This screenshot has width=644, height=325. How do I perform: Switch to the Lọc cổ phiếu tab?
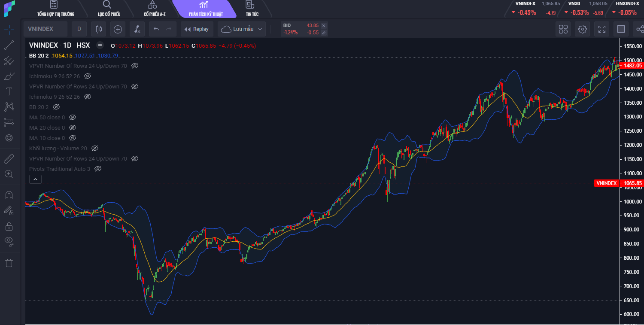tap(109, 9)
